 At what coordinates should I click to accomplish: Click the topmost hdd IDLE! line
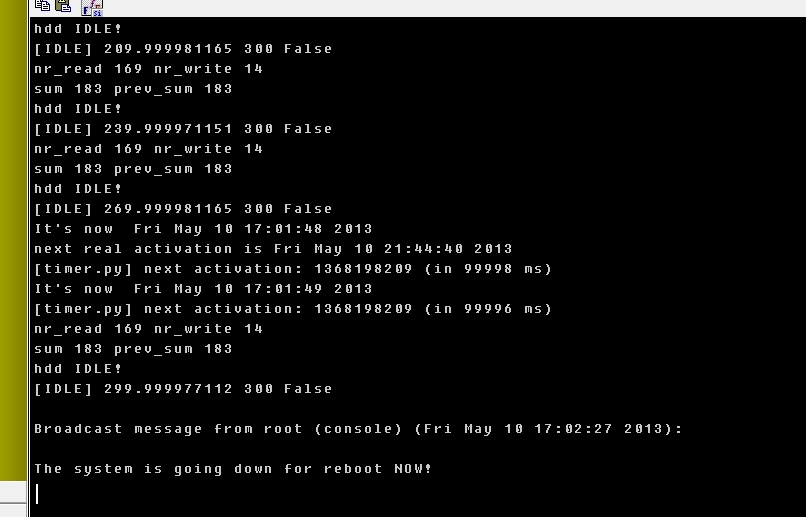(78, 29)
